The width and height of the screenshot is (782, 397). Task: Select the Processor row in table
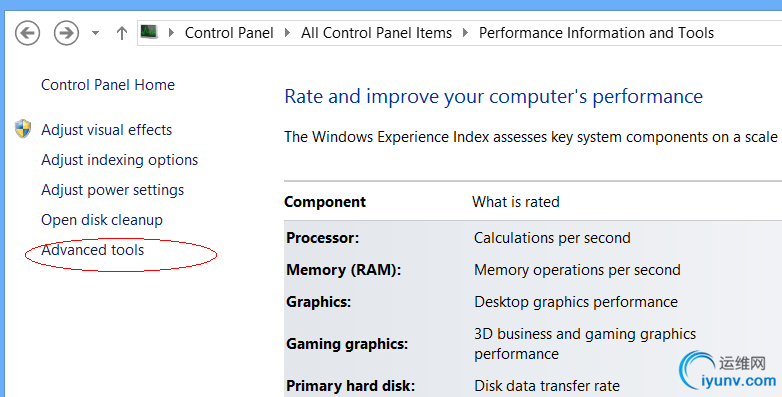(533, 238)
